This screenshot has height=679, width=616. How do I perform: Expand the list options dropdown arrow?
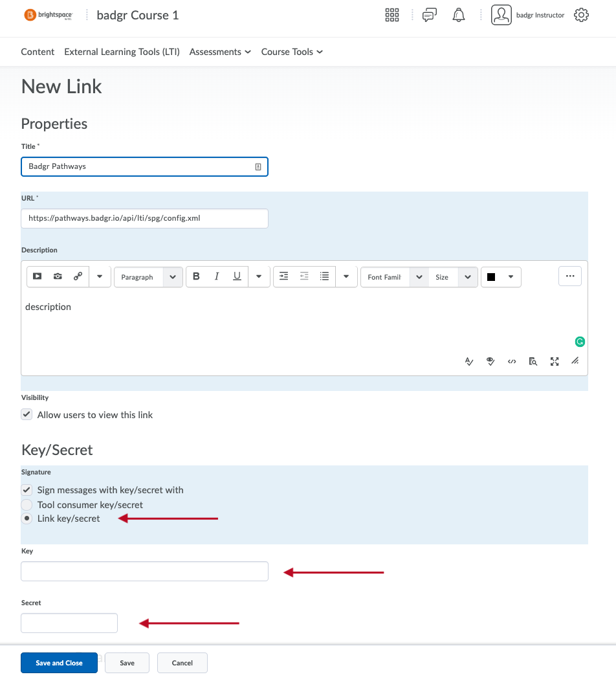pos(346,276)
